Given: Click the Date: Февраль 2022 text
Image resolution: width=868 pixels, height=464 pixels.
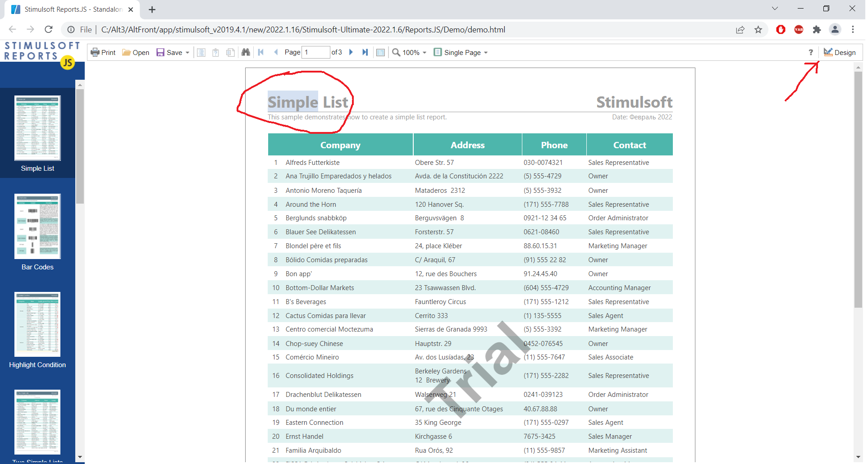Looking at the screenshot, I should [x=642, y=117].
